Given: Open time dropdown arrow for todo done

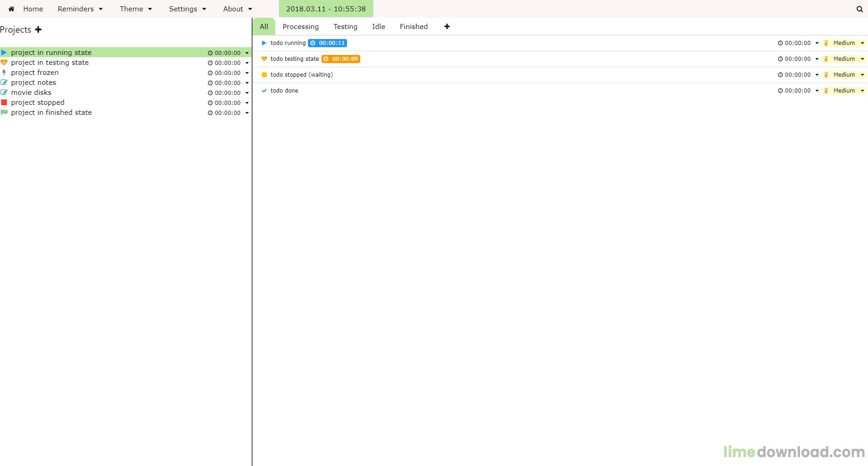Looking at the screenshot, I should [x=817, y=91].
